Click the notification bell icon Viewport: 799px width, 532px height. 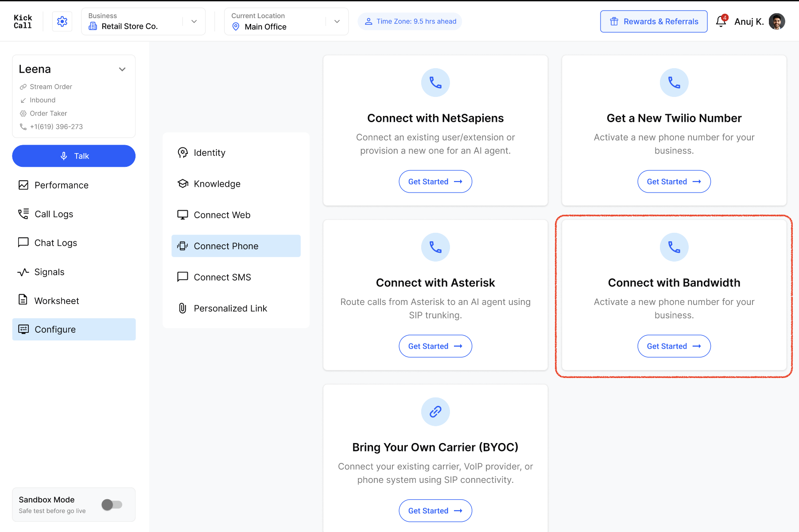click(721, 21)
